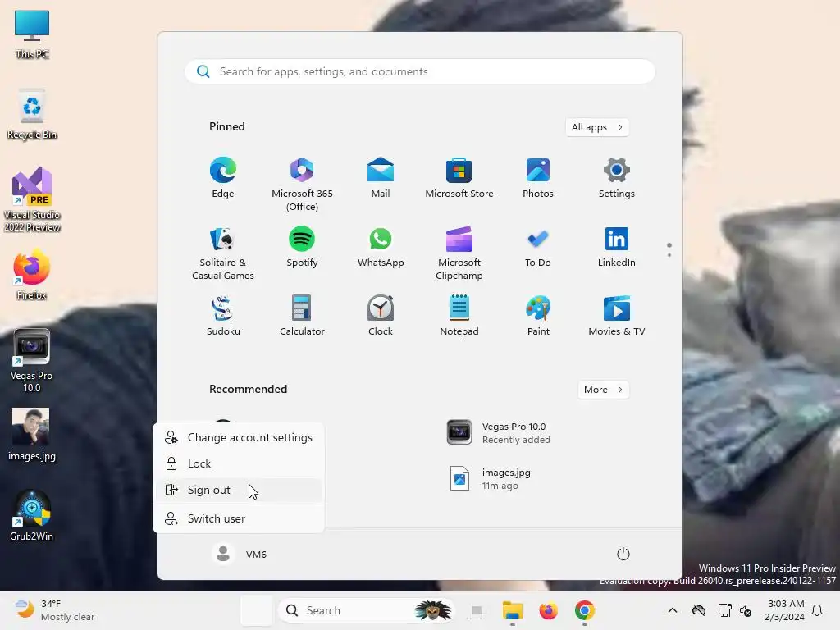The image size is (840, 630).
Task: Open Microsoft Clipchamp
Action: click(459, 253)
